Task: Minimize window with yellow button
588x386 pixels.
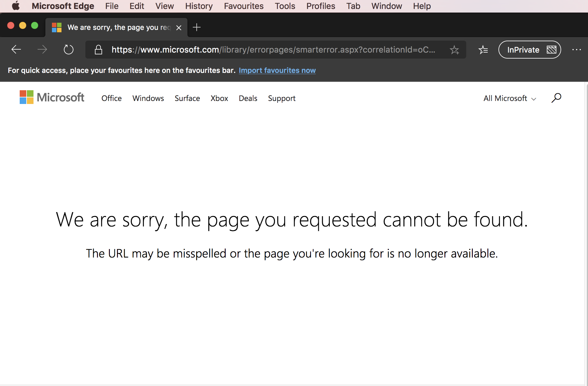Action: tap(23, 26)
